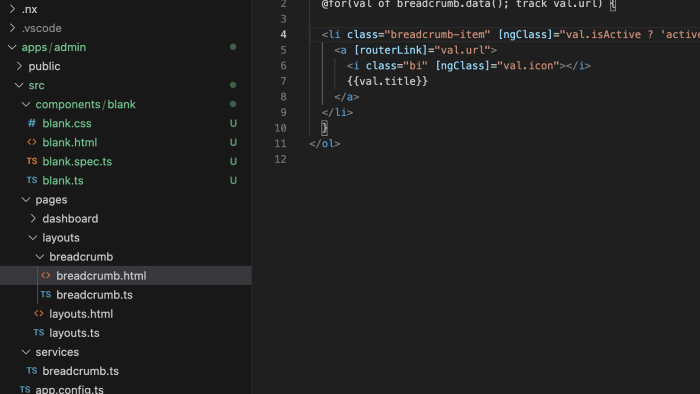Click the HTML icon next to blank.html
The image size is (700, 394).
[32, 142]
